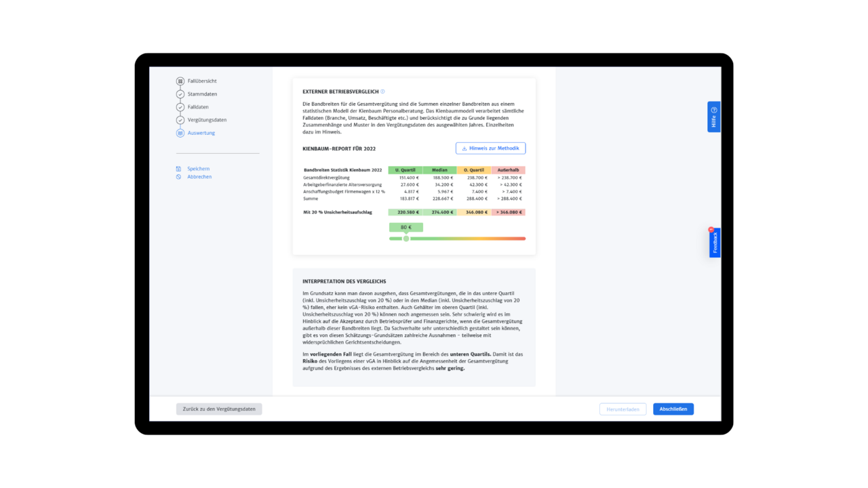This screenshot has width=868, height=488.
Task: Go to Fallübersicht in the sidebar
Action: click(x=202, y=81)
